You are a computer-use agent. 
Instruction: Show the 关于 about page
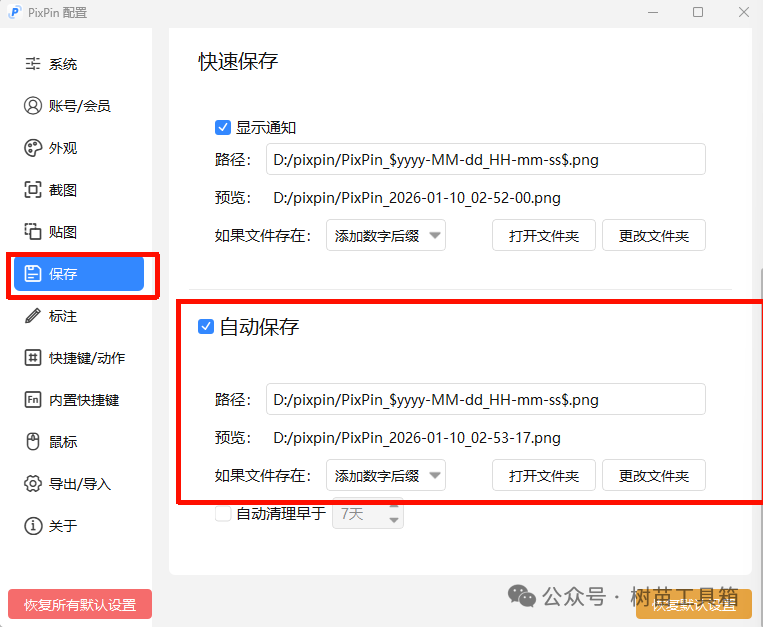coord(79,526)
